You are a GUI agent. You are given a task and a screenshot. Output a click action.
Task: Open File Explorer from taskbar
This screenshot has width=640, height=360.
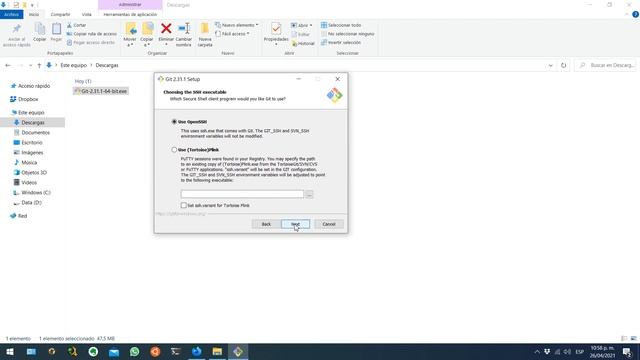217,351
